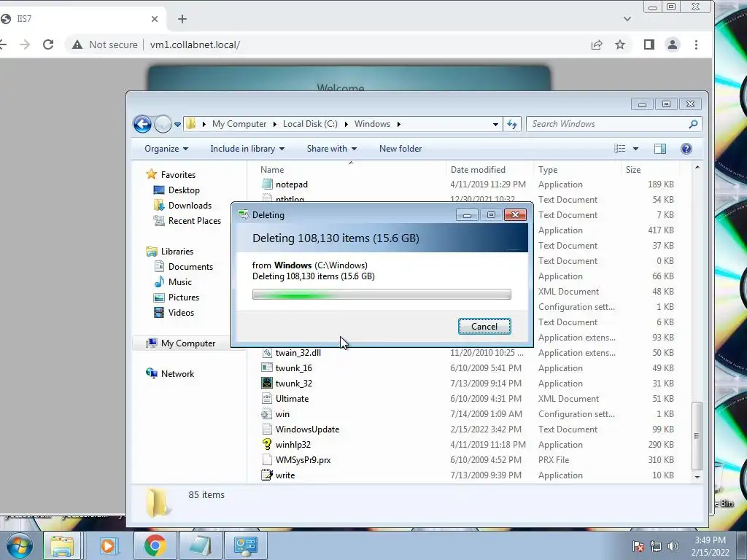Screen dimensions: 747x560
Task: Click the change view icon
Action: pos(620,149)
